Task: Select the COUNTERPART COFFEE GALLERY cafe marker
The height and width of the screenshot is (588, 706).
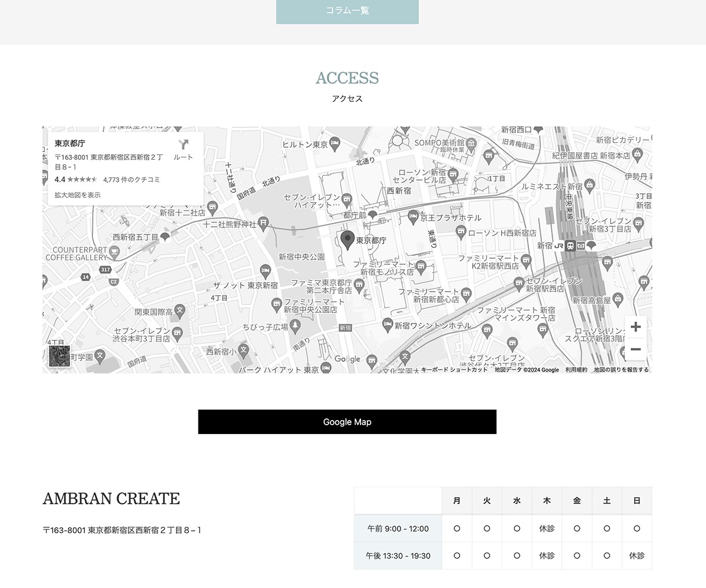Action: pos(114,252)
